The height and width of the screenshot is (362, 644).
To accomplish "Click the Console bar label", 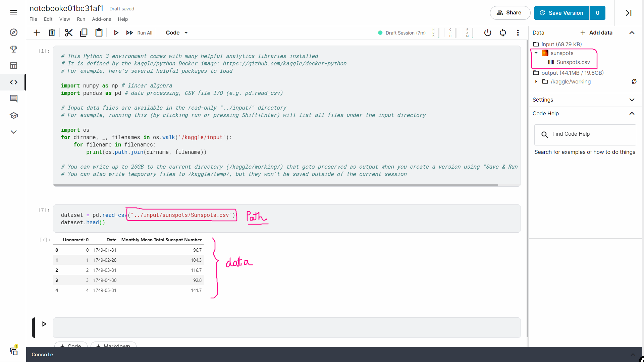I will pos(42,355).
